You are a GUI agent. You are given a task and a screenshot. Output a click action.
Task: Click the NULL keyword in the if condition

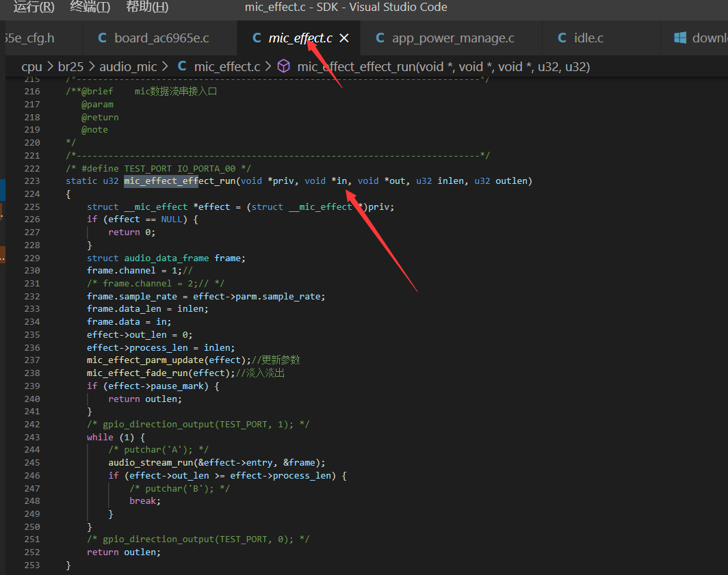click(172, 219)
